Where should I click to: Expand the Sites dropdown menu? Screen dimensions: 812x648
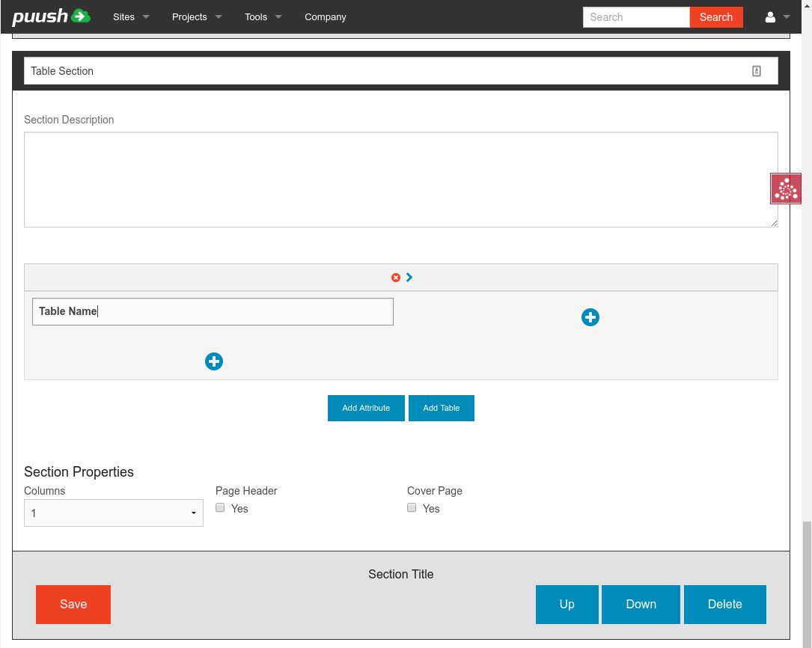pyautogui.click(x=131, y=17)
